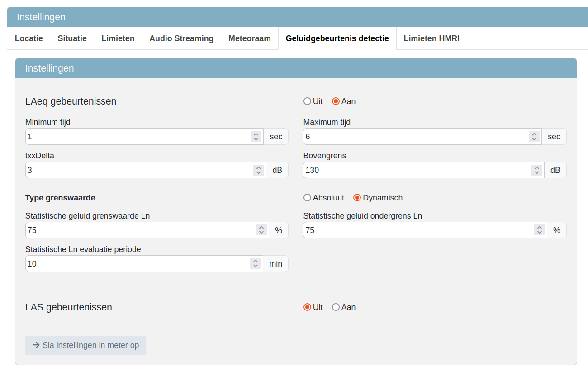588x372 pixels.
Task: Click stepper arrows in Maximum tijd field
Action: [534, 137]
